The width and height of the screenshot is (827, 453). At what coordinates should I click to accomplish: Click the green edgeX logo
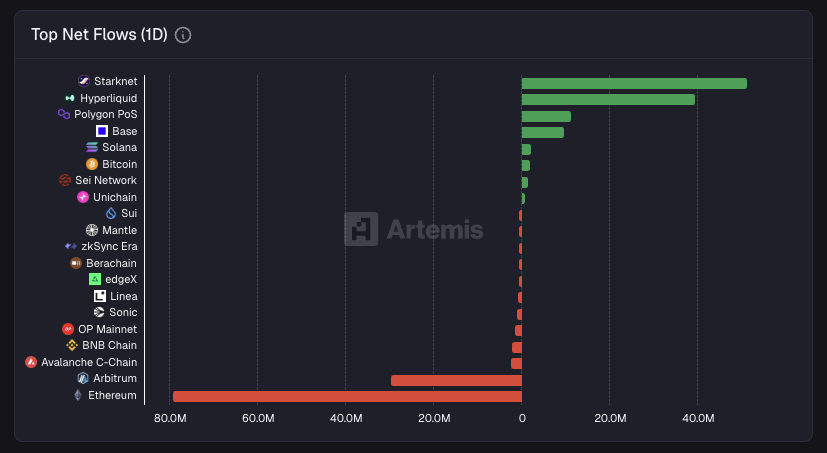click(x=95, y=279)
